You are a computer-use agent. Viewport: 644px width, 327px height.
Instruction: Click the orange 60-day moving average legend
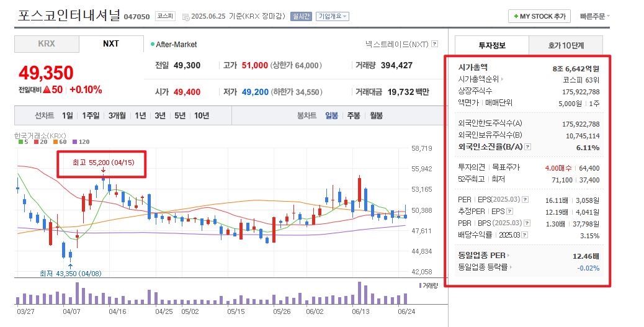tap(60, 141)
